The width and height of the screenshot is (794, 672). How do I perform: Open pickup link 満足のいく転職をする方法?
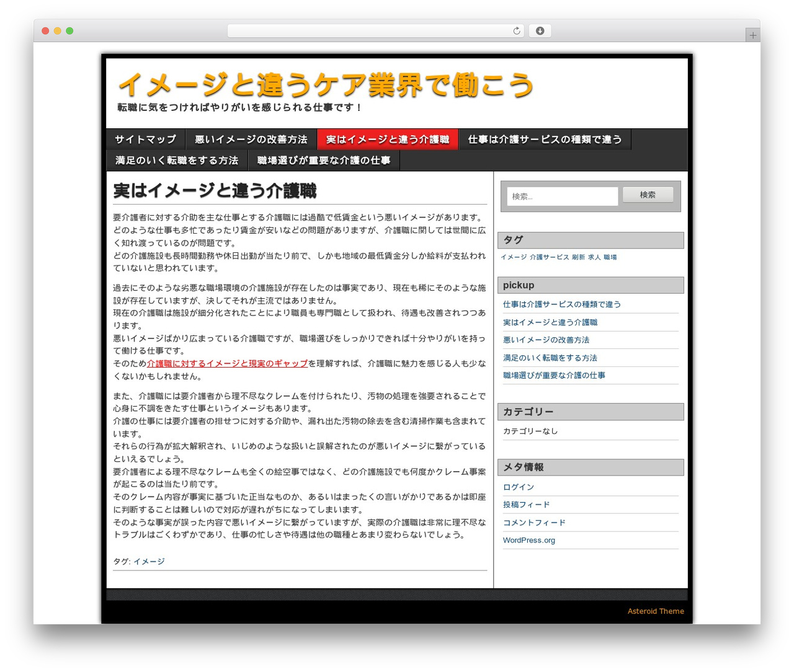550,358
